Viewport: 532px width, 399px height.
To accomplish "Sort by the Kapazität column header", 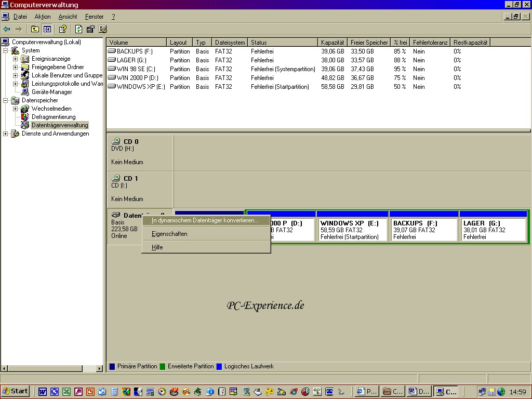I will pyautogui.click(x=332, y=43).
